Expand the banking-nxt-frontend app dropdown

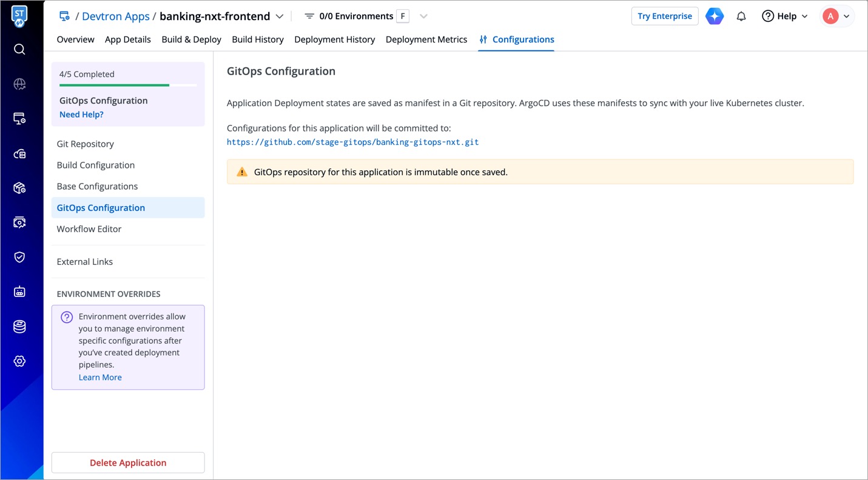(x=279, y=16)
